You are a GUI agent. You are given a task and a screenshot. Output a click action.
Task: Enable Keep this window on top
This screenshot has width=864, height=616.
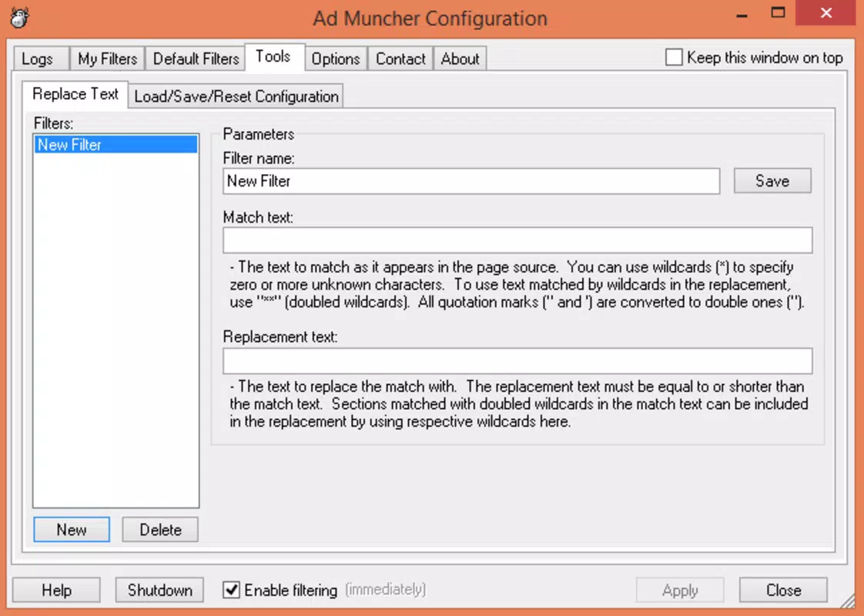point(674,57)
